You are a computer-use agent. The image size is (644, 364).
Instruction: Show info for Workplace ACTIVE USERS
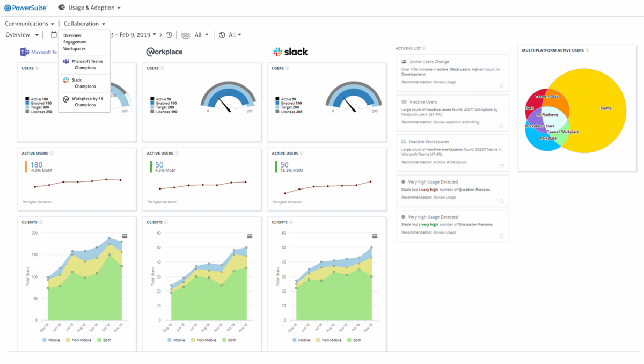pos(177,154)
